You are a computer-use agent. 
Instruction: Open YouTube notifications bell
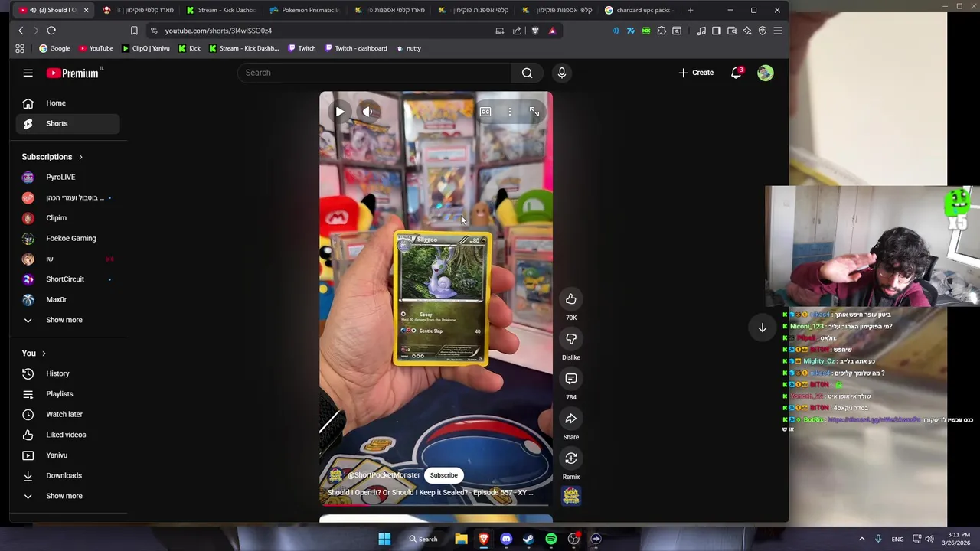[x=737, y=73]
